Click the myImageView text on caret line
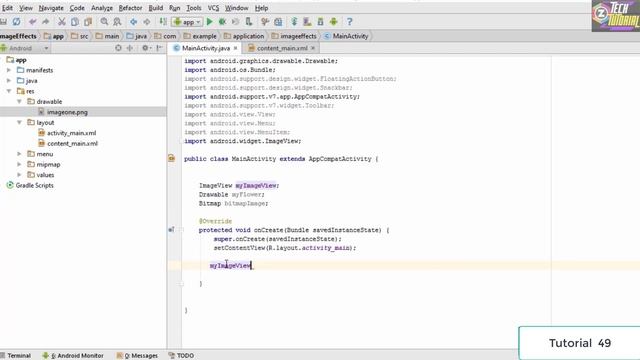 tap(230, 266)
